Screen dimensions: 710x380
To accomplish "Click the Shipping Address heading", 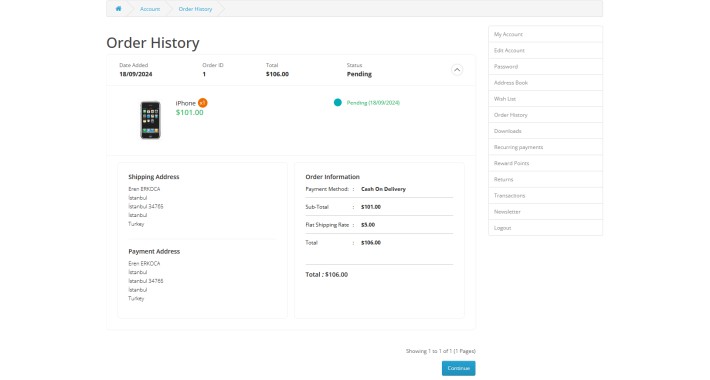I will (154, 177).
